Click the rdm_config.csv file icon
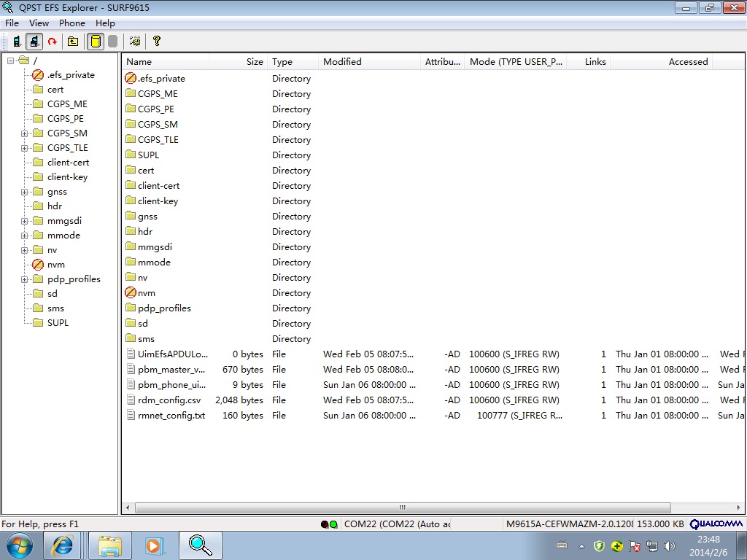 (x=131, y=400)
